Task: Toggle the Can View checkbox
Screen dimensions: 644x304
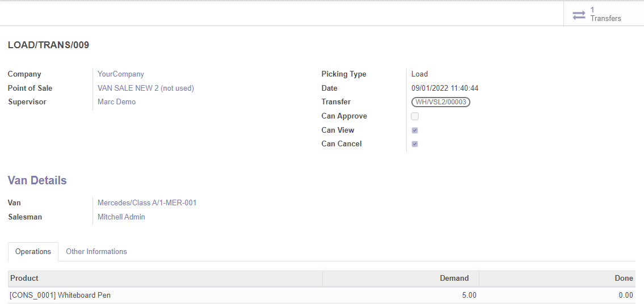Action: 415,130
